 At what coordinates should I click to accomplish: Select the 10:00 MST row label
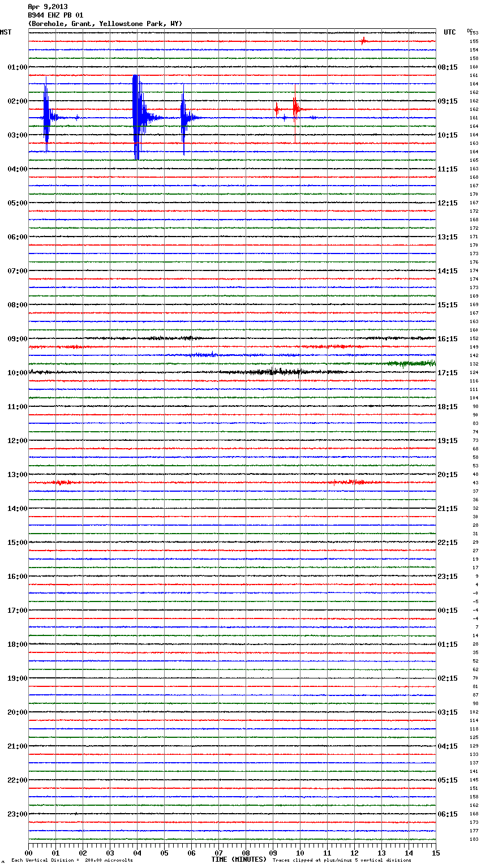17,373
